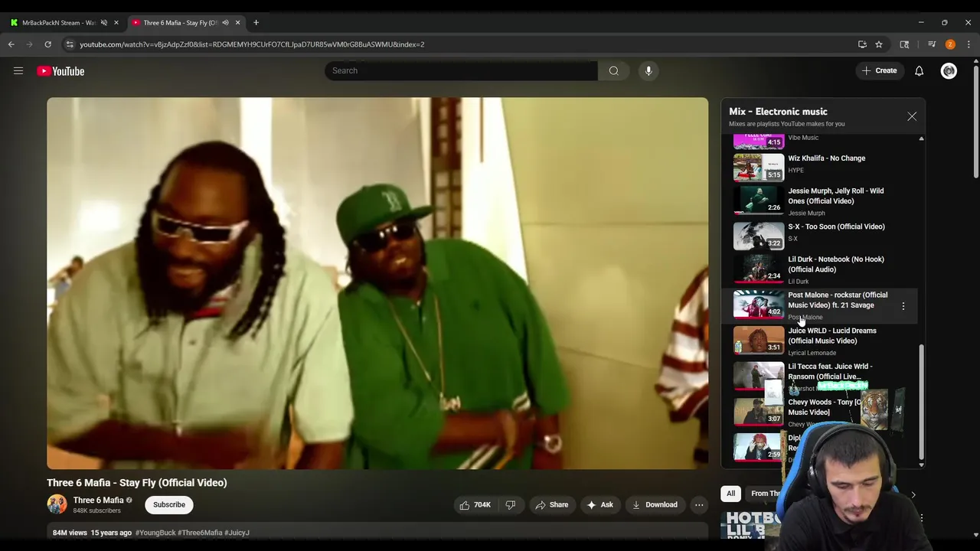980x551 pixels.
Task: Dislike the video with thumbs down
Action: pos(511,505)
